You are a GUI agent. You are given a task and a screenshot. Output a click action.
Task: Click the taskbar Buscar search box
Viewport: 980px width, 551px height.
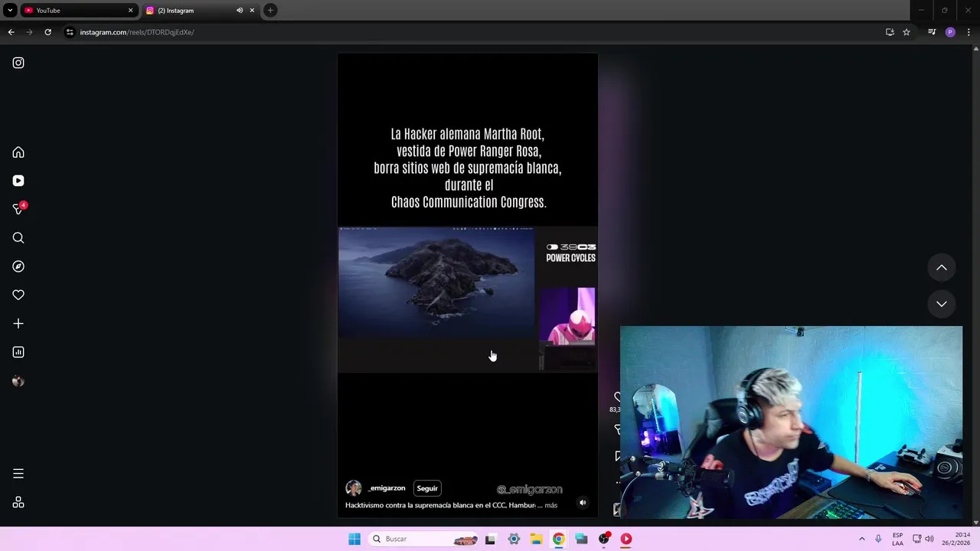(423, 539)
